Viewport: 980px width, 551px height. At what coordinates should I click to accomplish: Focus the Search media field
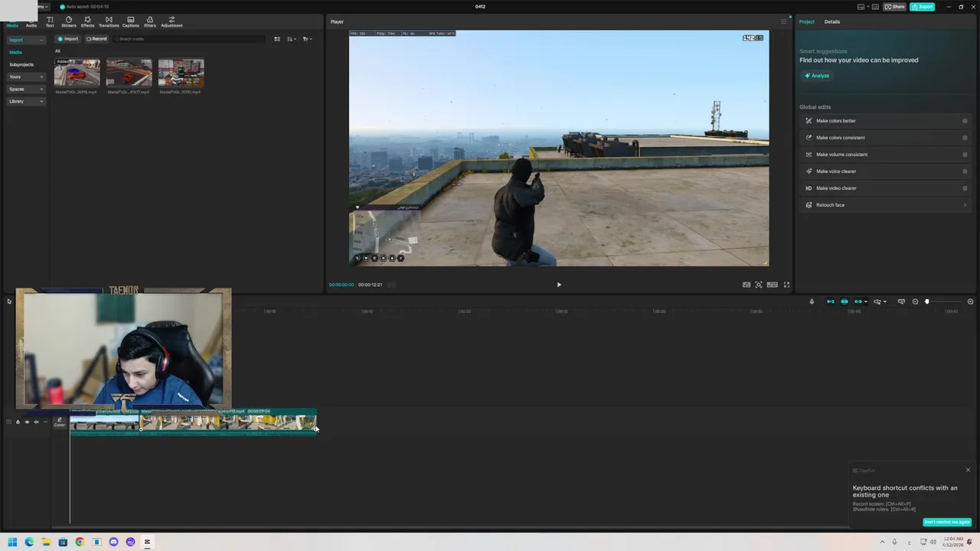tap(189, 39)
